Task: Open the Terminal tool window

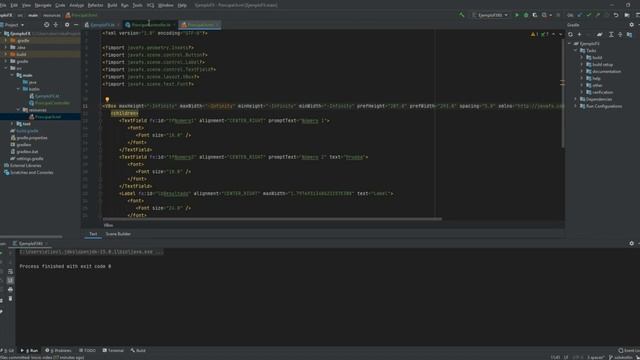Action: [x=113, y=350]
